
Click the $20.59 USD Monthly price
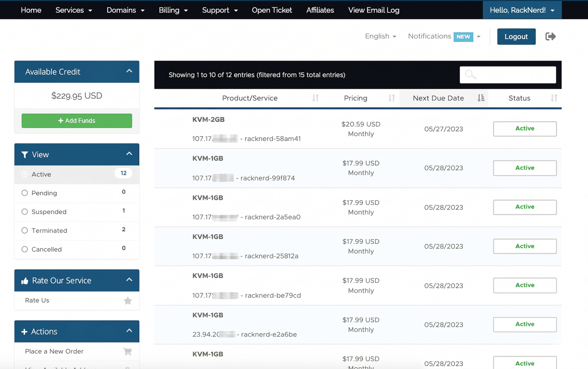[361, 129]
